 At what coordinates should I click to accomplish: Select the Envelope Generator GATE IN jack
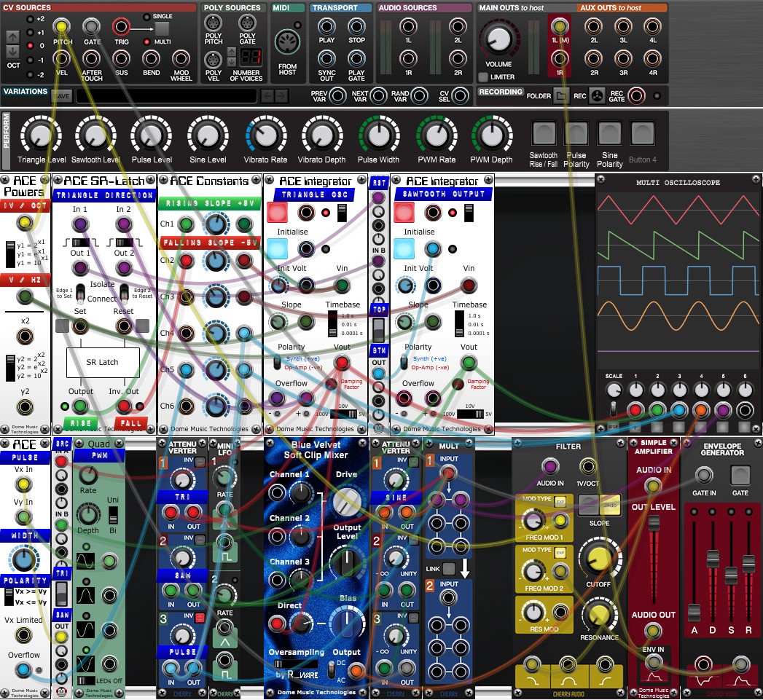coord(704,475)
